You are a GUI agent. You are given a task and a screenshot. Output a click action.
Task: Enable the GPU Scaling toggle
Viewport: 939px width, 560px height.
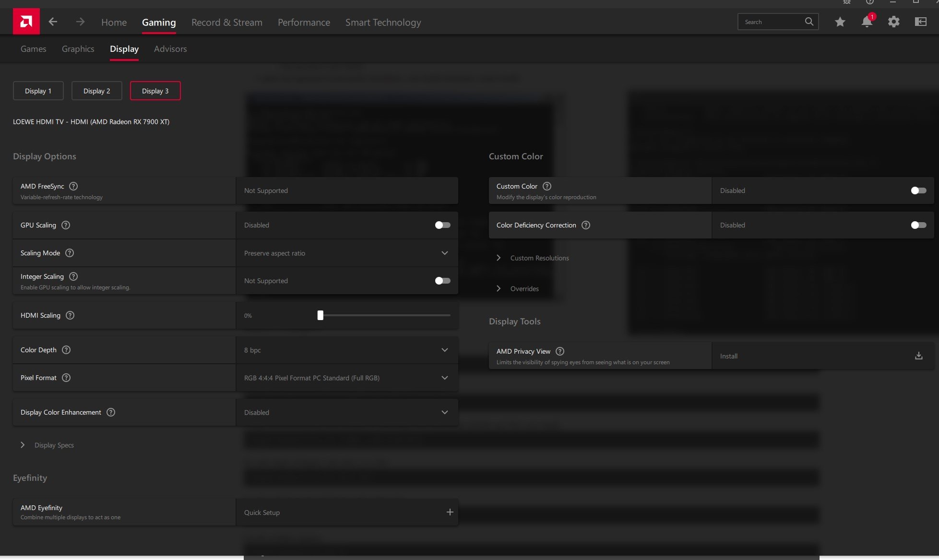point(442,225)
